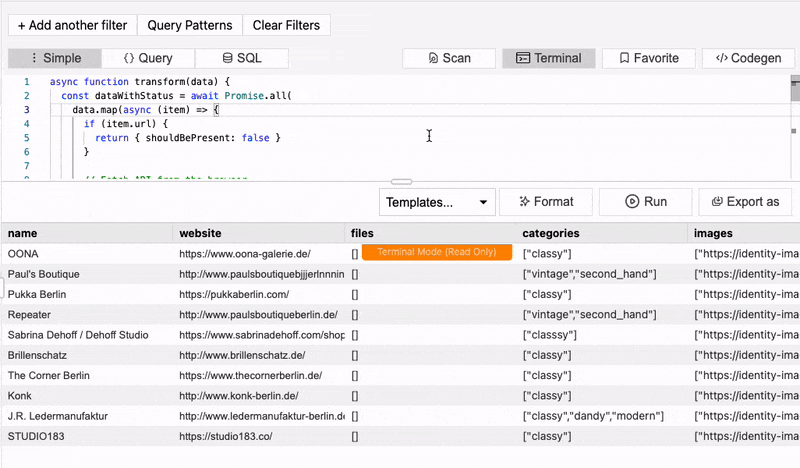Click the pukkaberlin.com website cell
Screen dimensions: 800x468
(x=259, y=294)
